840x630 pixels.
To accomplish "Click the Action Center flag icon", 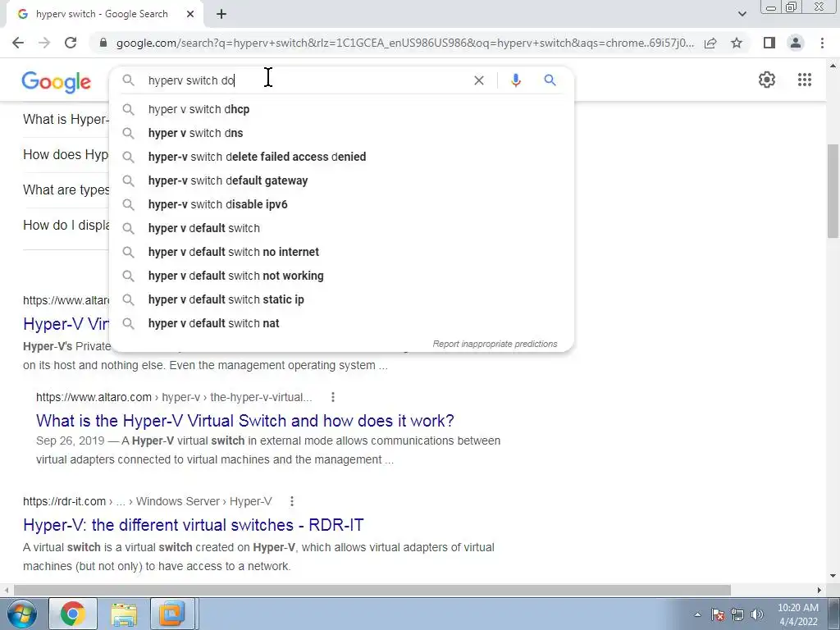I will tap(718, 614).
